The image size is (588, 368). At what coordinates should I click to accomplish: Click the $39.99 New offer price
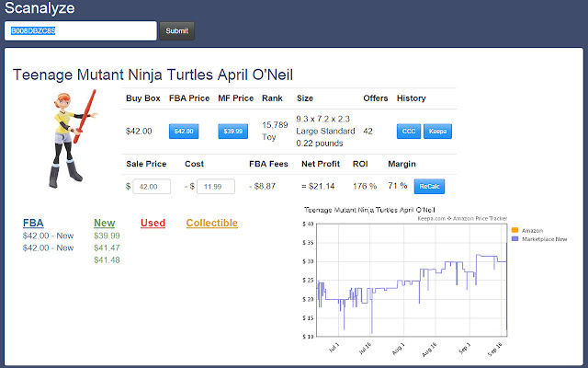pyautogui.click(x=107, y=236)
